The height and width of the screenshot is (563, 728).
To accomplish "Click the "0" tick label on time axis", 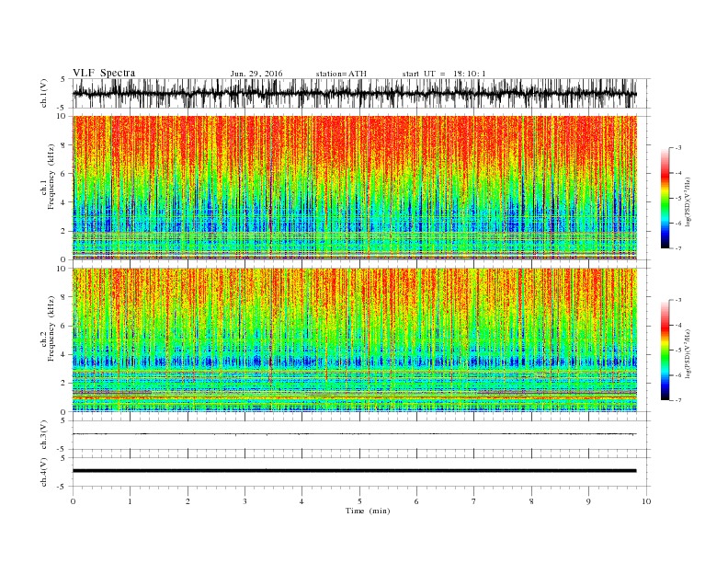I will 73,501.
